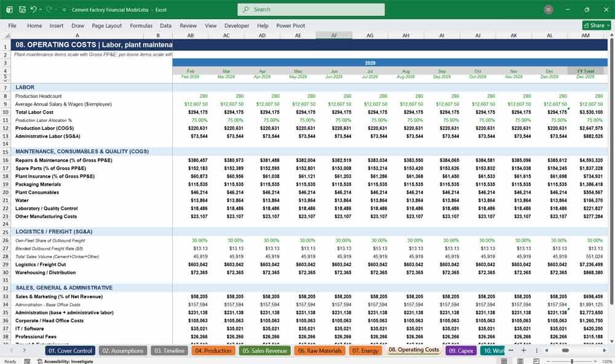The width and height of the screenshot is (615, 364).
Task: Click the New sheet plus icon
Action: (523, 350)
